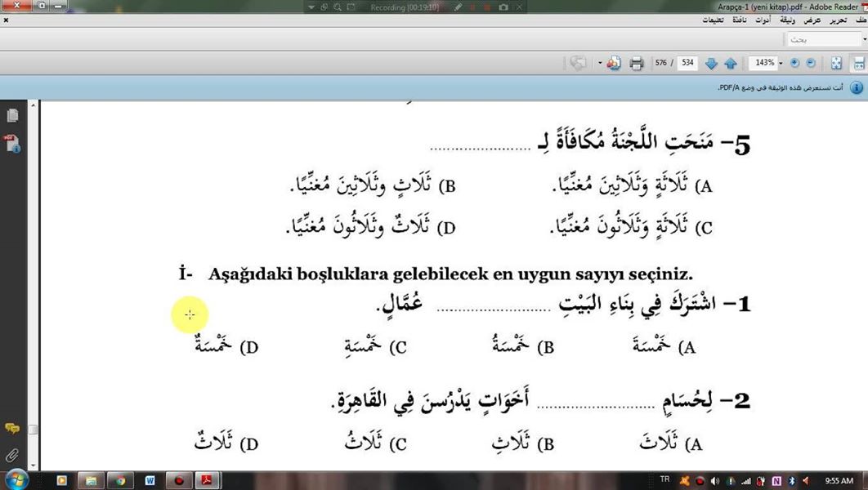Image resolution: width=868 pixels, height=490 pixels.
Task: Open the zoom level dropdown next to 143%
Action: coord(781,64)
